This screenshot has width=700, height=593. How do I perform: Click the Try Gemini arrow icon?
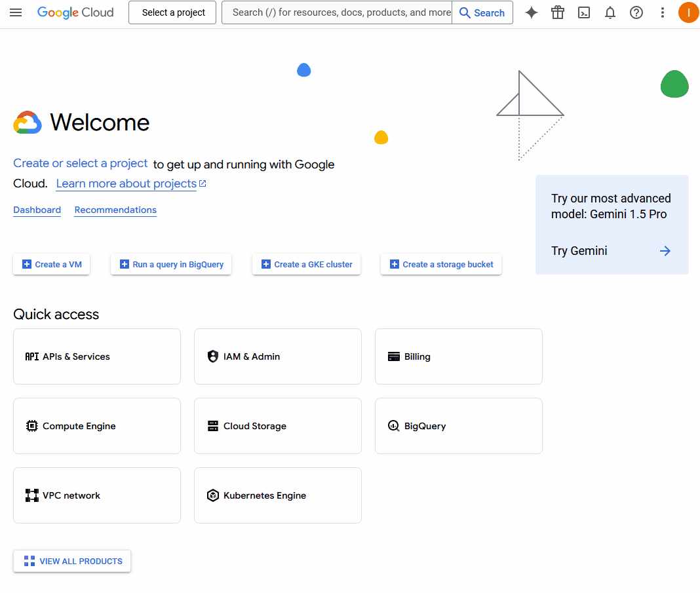665,251
